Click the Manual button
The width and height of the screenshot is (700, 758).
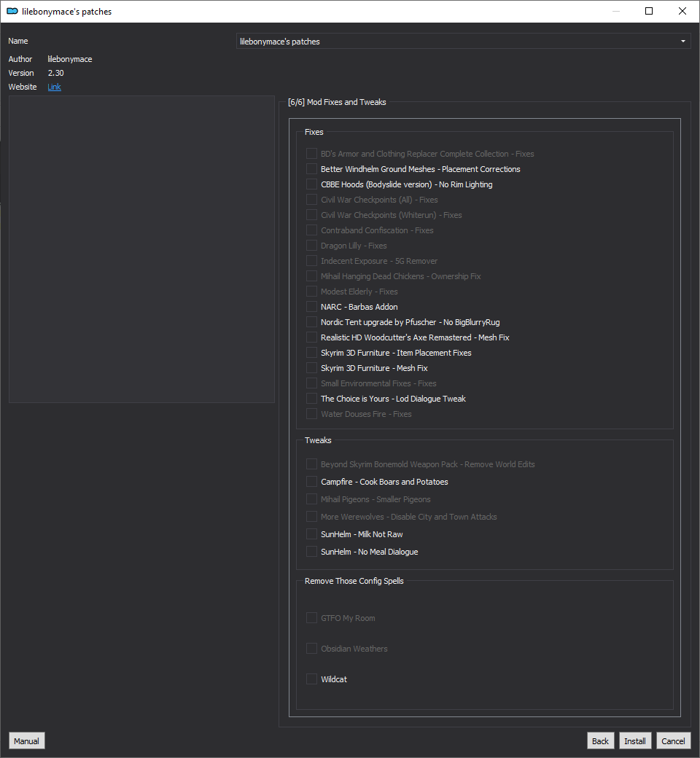tap(26, 741)
